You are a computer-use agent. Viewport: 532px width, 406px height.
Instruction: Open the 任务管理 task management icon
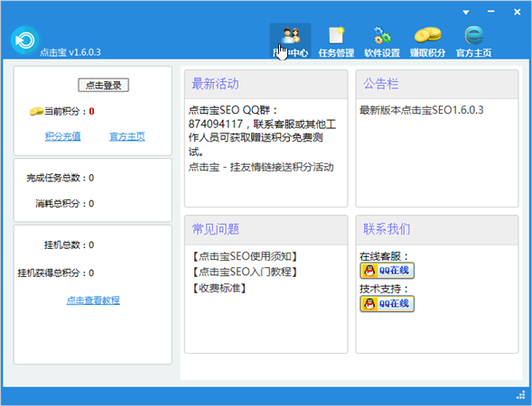pyautogui.click(x=336, y=41)
